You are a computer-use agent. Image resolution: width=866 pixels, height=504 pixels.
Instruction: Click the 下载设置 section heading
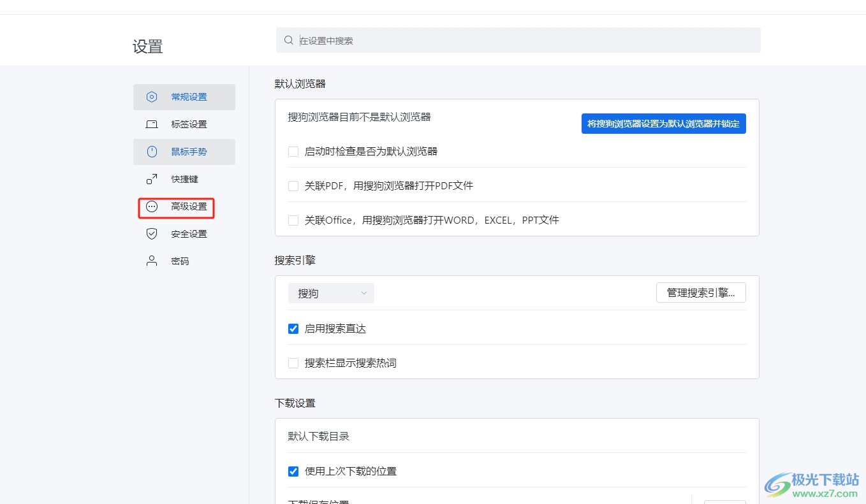(295, 403)
